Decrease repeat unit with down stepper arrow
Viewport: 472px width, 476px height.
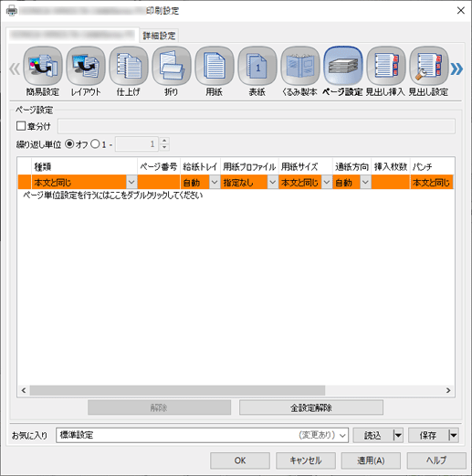point(164,147)
